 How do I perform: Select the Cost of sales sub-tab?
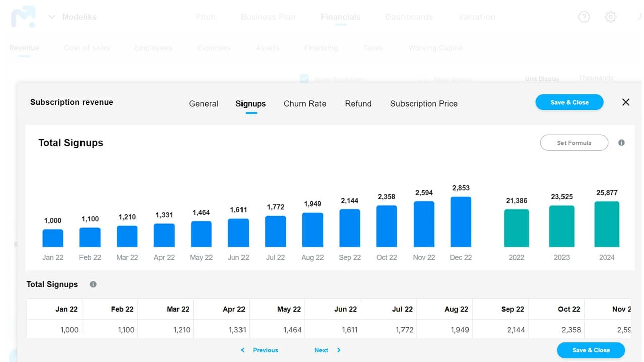[87, 48]
